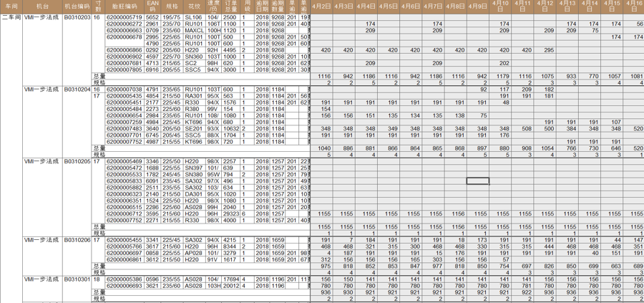The height and width of the screenshot is (303, 644).
Task: Click embryo code cell 62000006712
Action: pyautogui.click(x=124, y=213)
